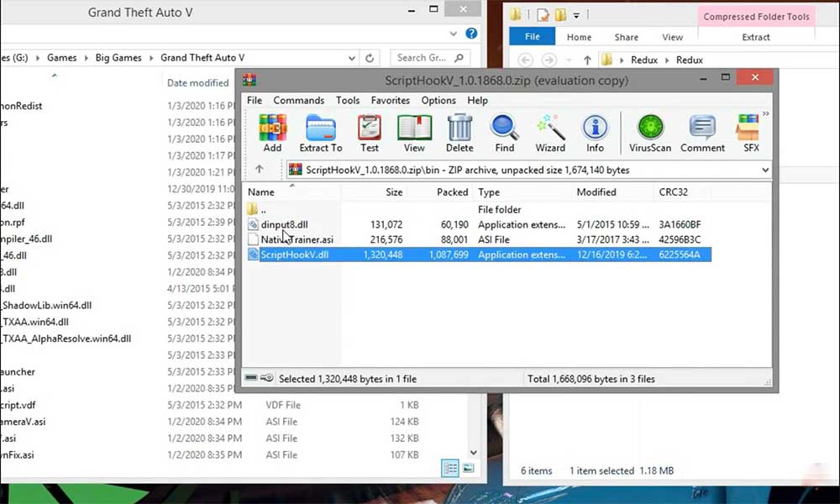Click 'Big Games' breadcrumb in address bar

118,57
